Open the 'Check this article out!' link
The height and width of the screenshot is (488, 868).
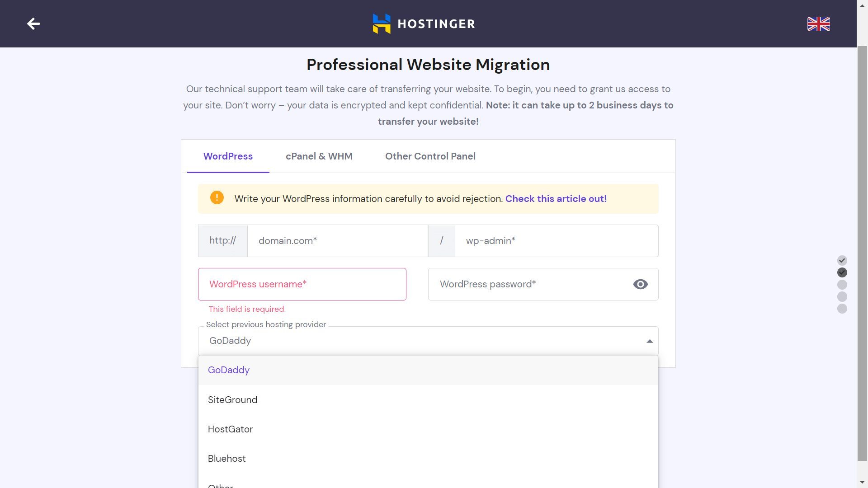tap(556, 199)
